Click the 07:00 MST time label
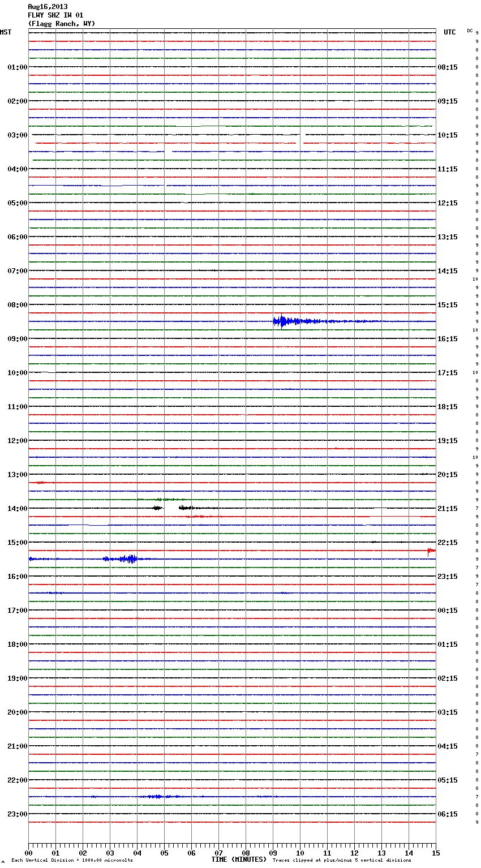This screenshot has height=868, width=481. coord(17,271)
